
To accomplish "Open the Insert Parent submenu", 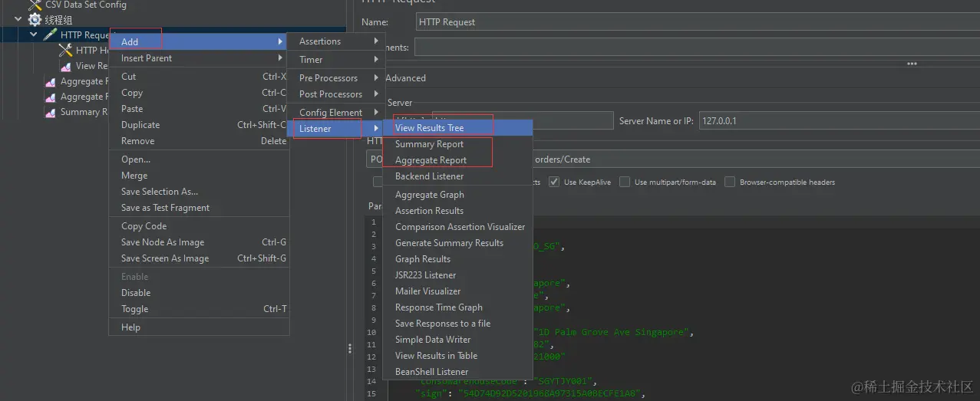I will click(x=198, y=58).
